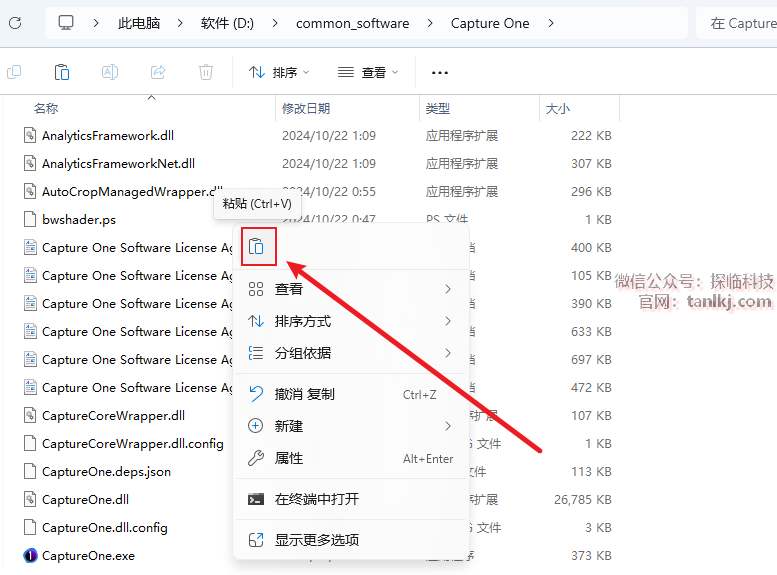777x575 pixels.
Task: Click CaptureOne.dll file icon
Action: (30, 499)
